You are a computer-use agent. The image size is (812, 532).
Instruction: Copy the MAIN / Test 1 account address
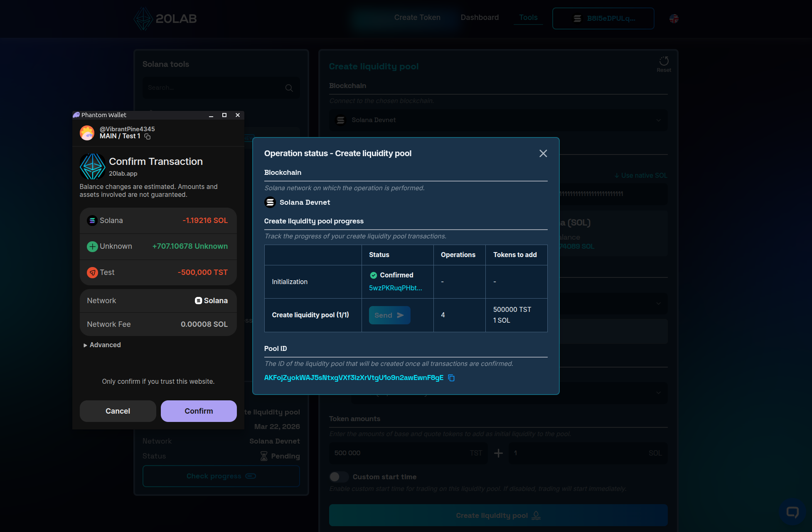pos(148,137)
